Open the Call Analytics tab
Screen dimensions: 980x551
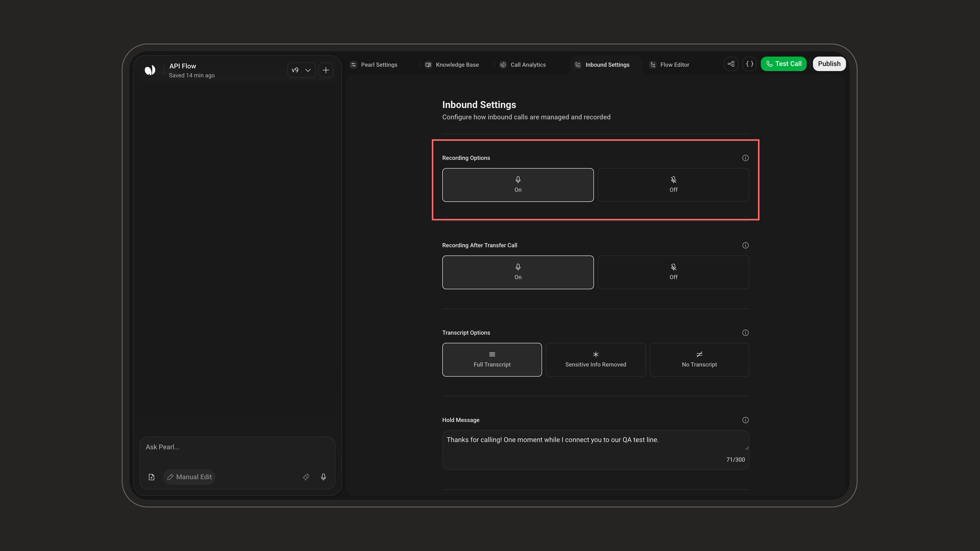523,65
